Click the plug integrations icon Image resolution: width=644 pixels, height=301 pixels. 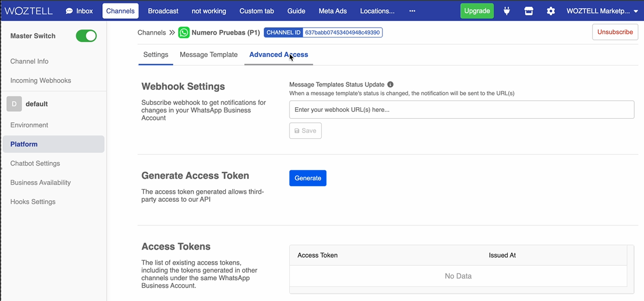pos(507,11)
